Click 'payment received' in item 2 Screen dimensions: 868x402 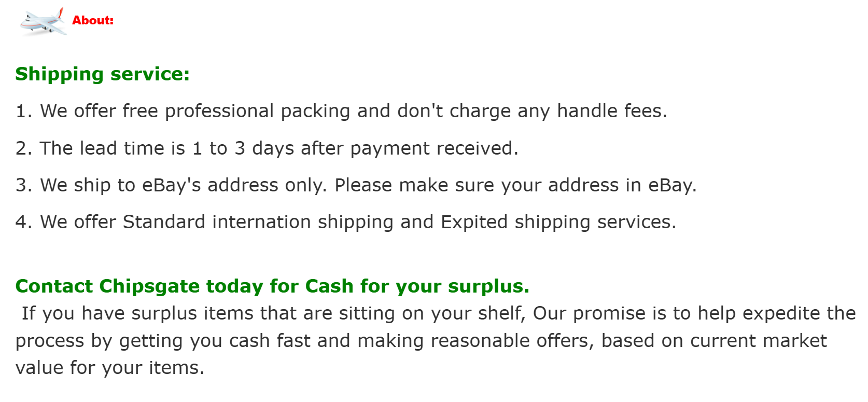pyautogui.click(x=434, y=148)
